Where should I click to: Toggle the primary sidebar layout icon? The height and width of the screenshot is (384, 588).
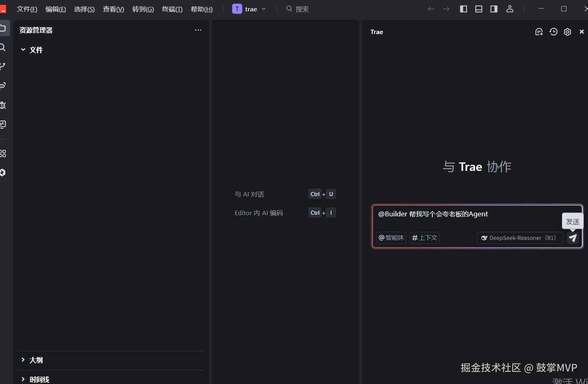pos(463,9)
